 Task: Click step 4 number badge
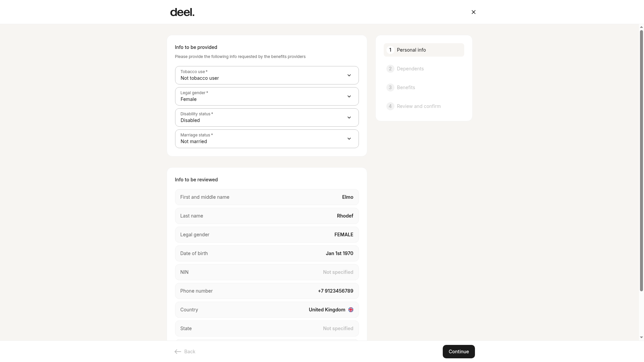coord(390,106)
